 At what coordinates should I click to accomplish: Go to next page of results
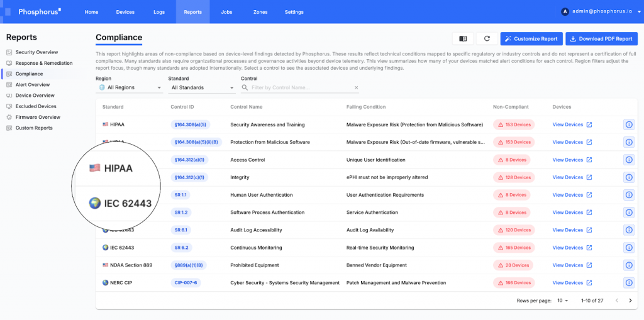[630, 301]
